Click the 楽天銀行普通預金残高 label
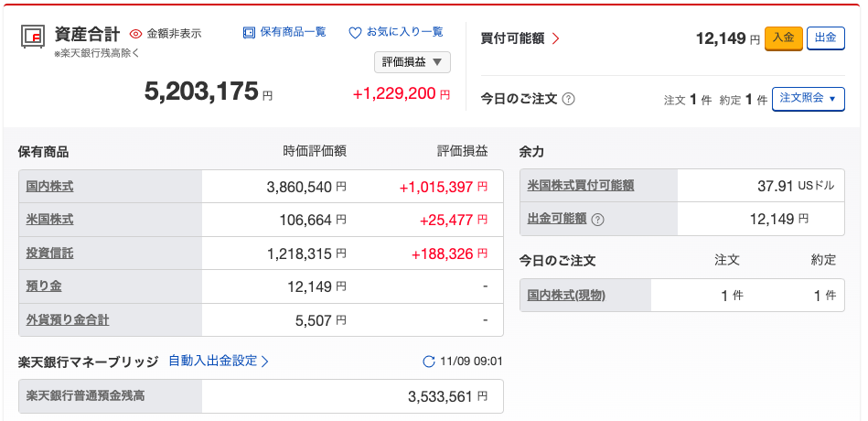The image size is (868, 421). (x=86, y=395)
